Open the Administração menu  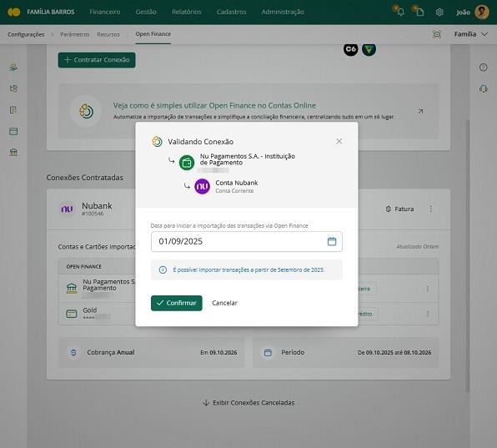click(x=283, y=12)
